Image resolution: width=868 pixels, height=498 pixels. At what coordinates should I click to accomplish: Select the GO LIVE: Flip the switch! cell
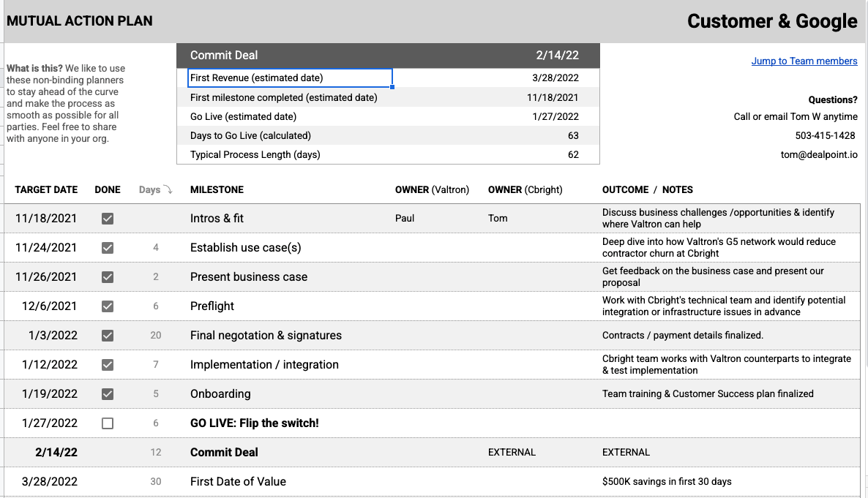pyautogui.click(x=255, y=423)
